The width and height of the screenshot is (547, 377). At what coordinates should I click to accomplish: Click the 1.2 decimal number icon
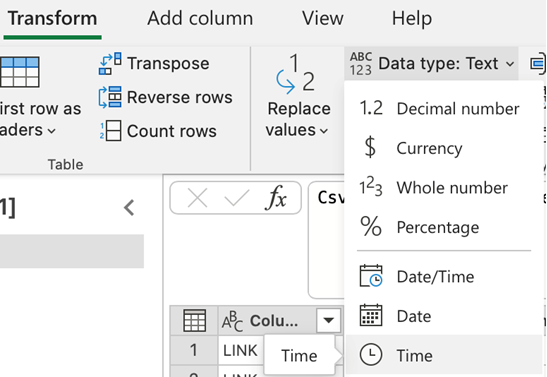(x=371, y=108)
